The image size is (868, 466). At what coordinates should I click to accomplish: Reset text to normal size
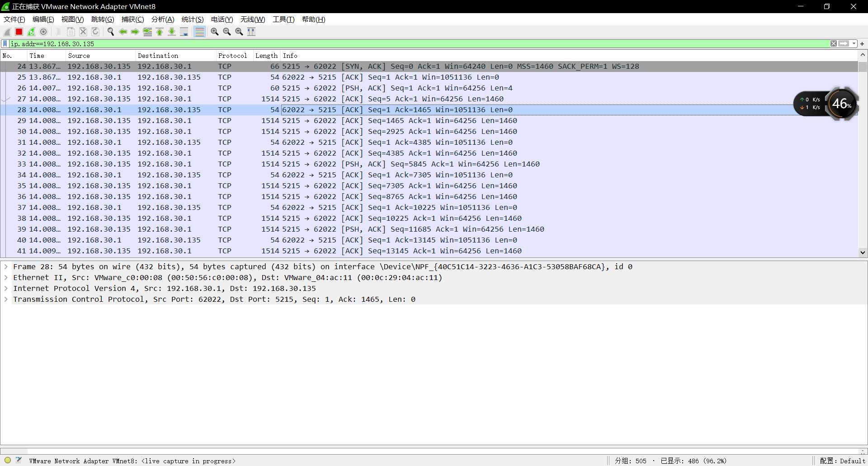coord(239,32)
